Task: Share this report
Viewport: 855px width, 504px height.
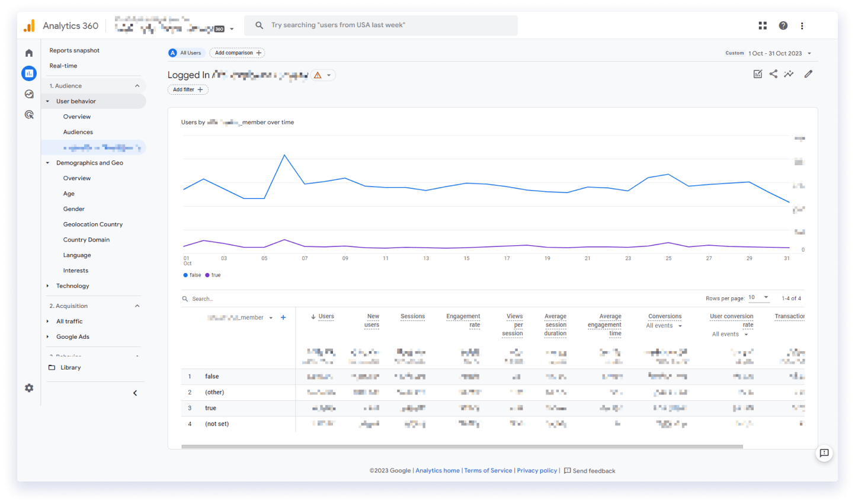Action: (x=773, y=74)
